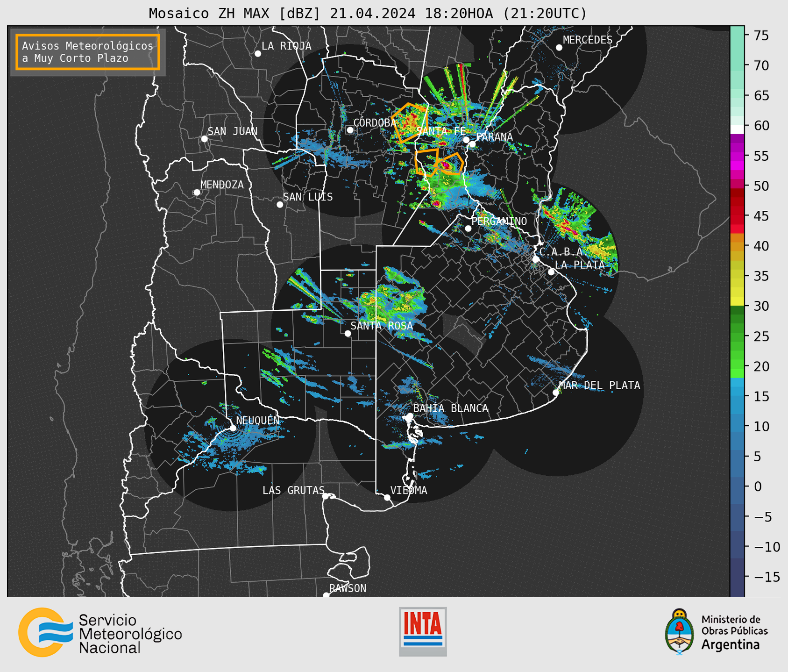Screen dimensions: 788x672
Task: Click the 75 dBZ colorbar label
Action: point(761,36)
